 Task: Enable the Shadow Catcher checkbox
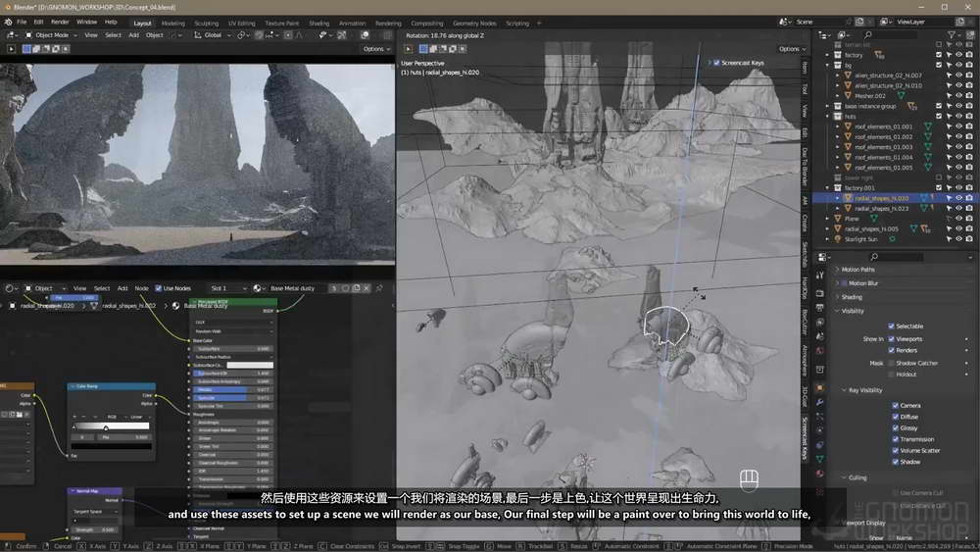point(891,363)
